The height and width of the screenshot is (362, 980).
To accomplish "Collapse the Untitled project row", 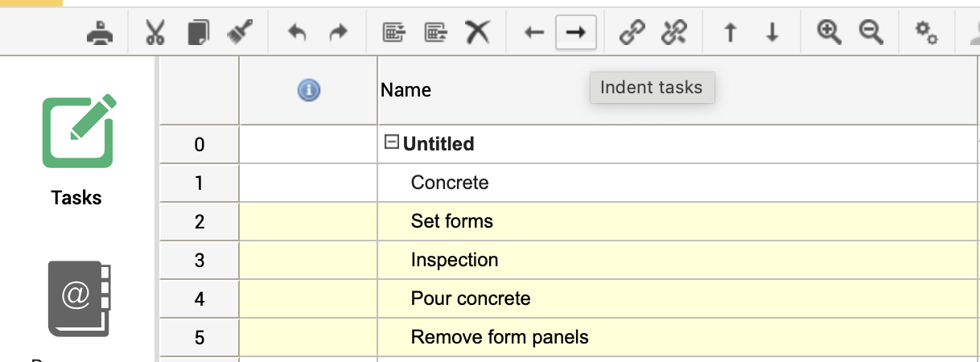I will (x=392, y=143).
